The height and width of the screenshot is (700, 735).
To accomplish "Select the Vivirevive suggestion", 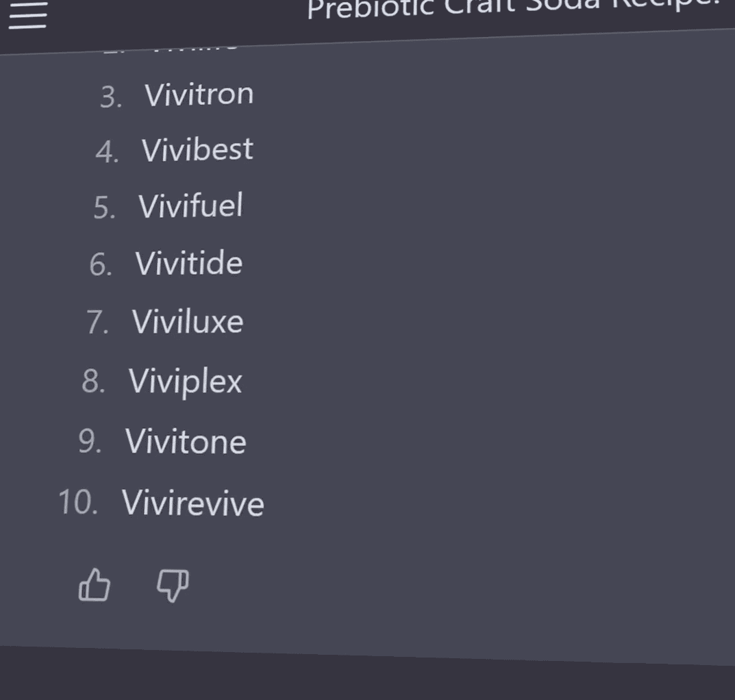I will pos(192,503).
